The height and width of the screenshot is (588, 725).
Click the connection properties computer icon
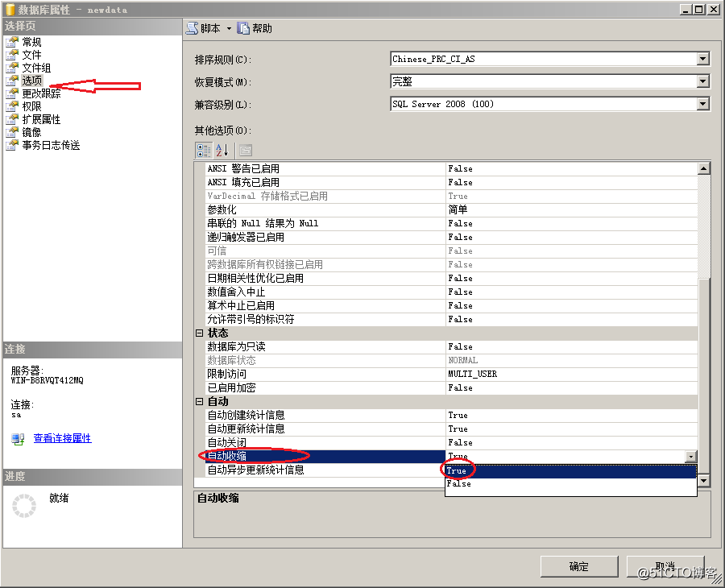point(18,438)
